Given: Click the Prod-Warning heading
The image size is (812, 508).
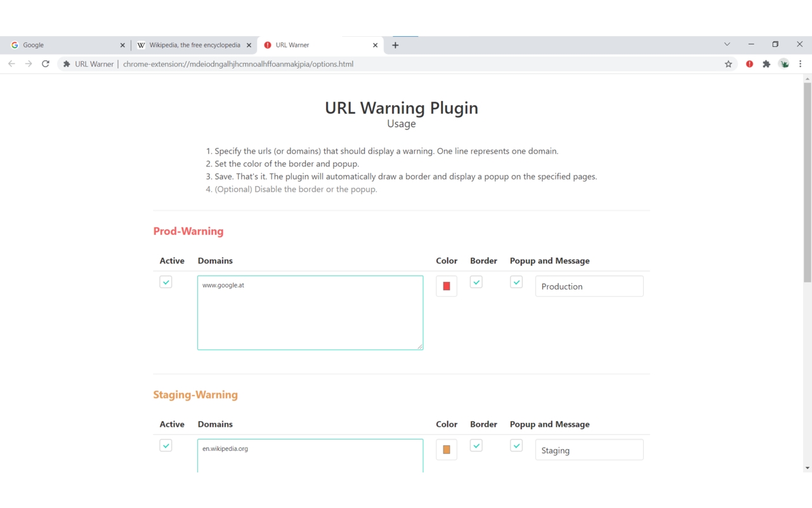Looking at the screenshot, I should click(x=188, y=231).
